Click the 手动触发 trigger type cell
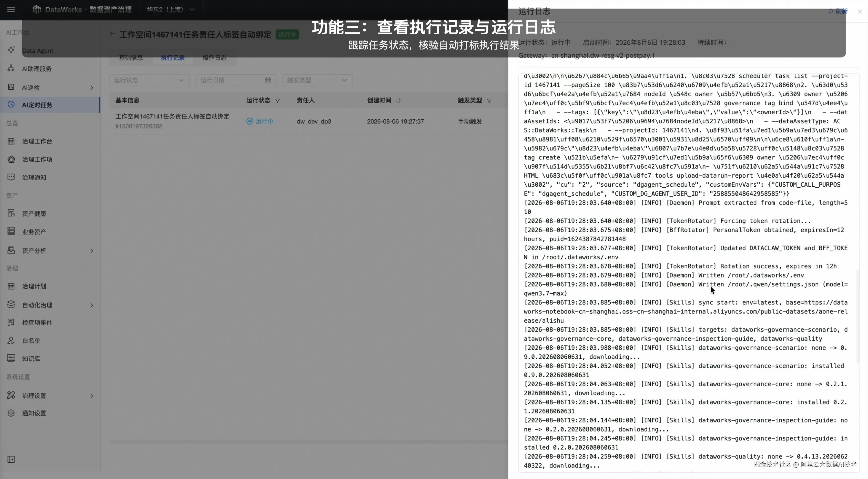Viewport: 868px width, 479px height. (x=470, y=121)
